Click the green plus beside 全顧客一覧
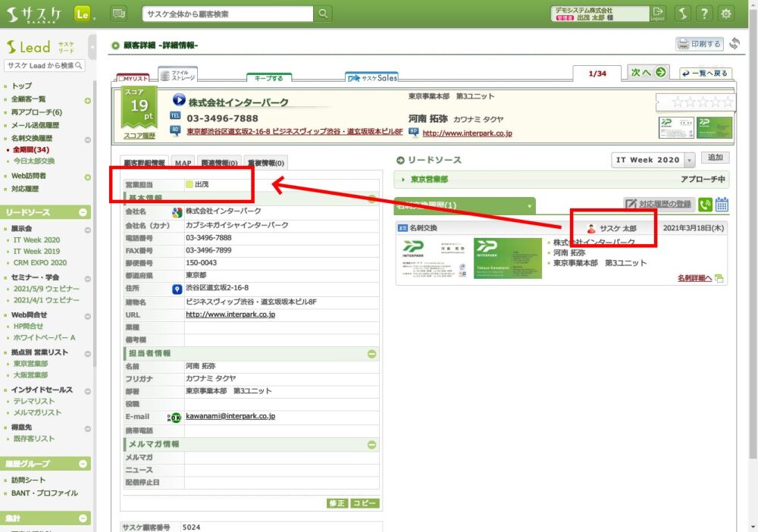The height and width of the screenshot is (532, 758). pyautogui.click(x=87, y=101)
